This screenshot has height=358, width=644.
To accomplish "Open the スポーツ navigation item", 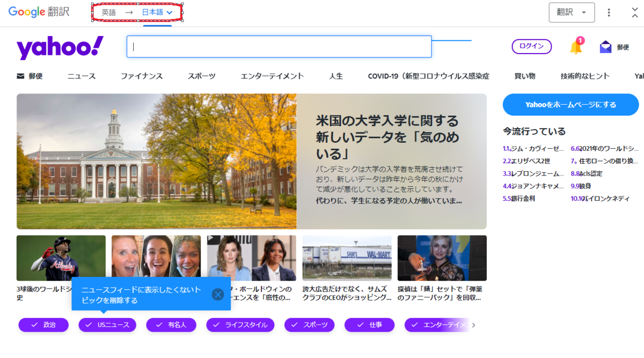I will (x=201, y=76).
